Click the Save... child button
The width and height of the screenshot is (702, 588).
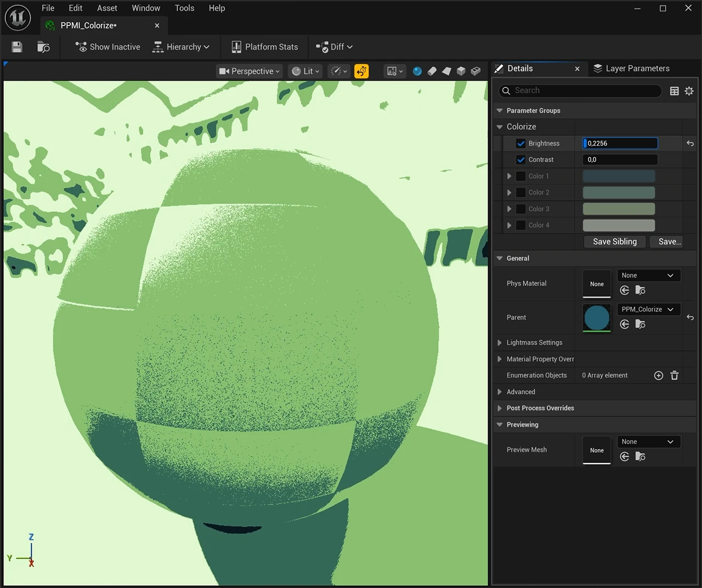pos(666,242)
